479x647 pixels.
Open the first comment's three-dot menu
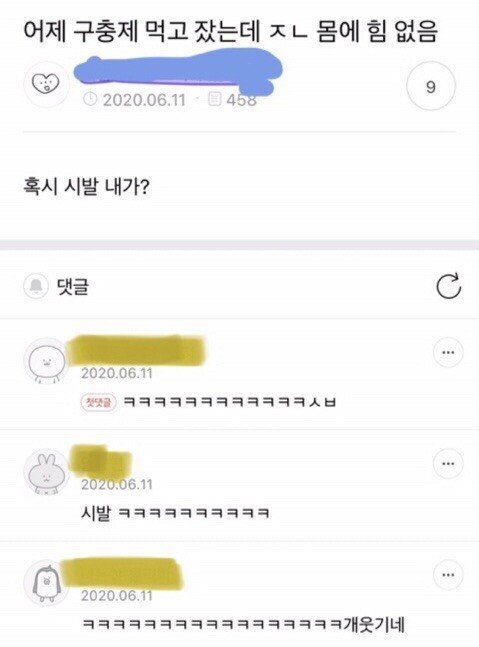(448, 352)
